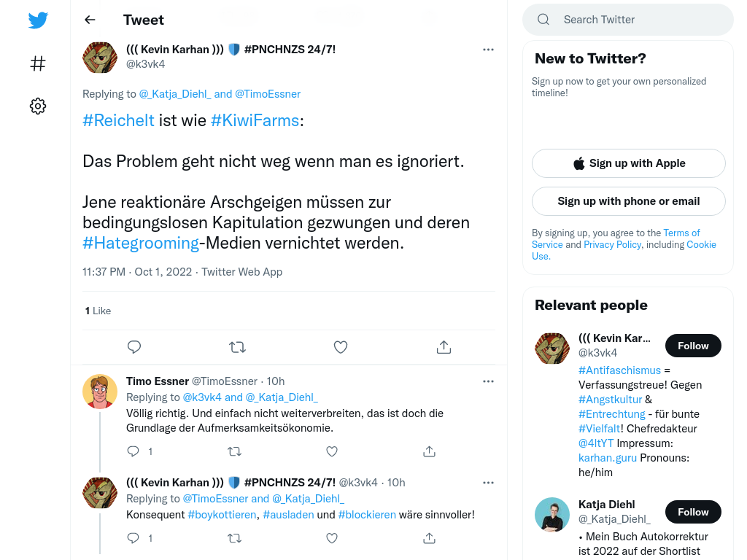
Task: Share the main tweet with the upload icon
Action: [444, 346]
